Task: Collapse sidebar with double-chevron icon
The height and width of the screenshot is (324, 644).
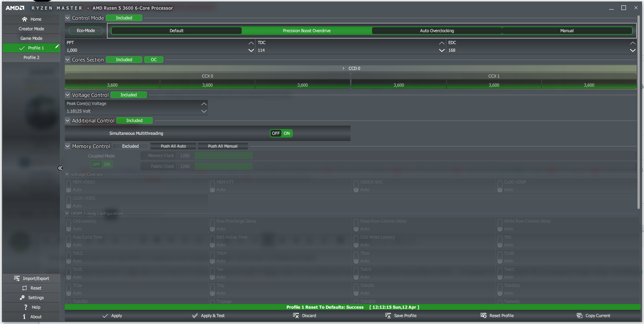Action: click(x=60, y=168)
